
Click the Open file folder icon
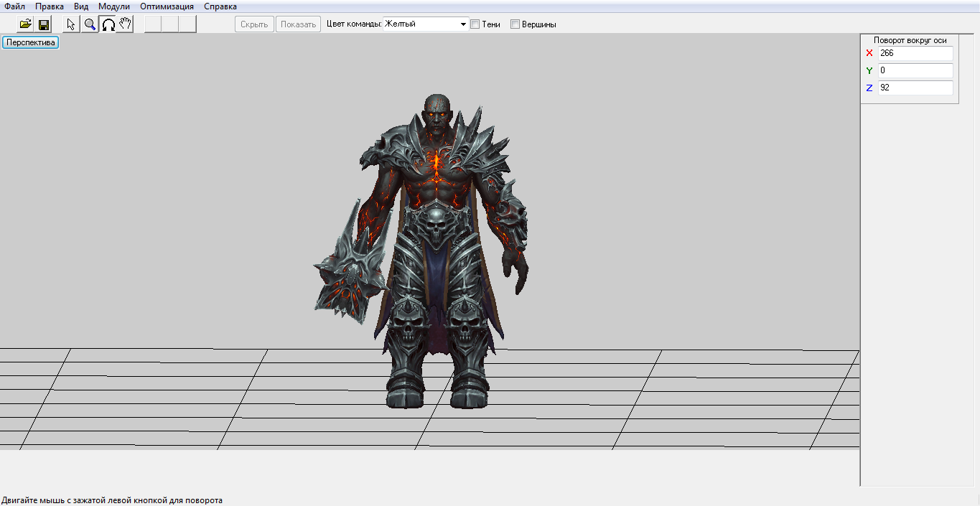(x=25, y=24)
